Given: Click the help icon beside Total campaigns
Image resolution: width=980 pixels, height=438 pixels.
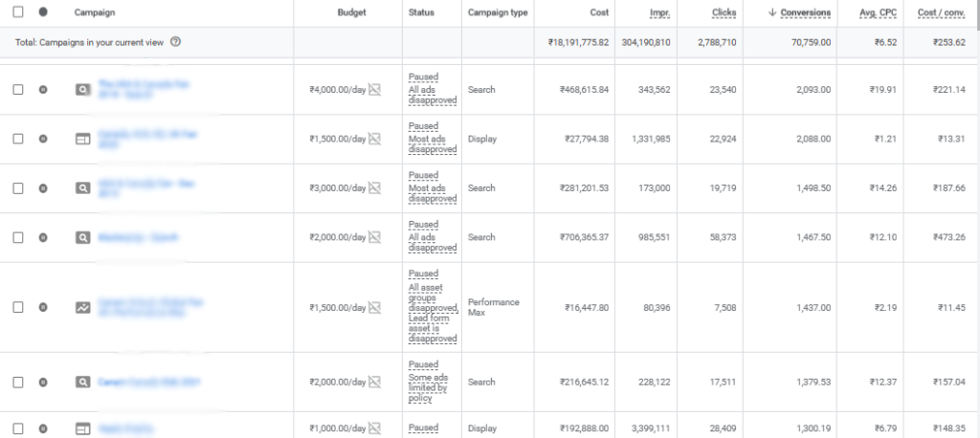Looking at the screenshot, I should (x=176, y=42).
